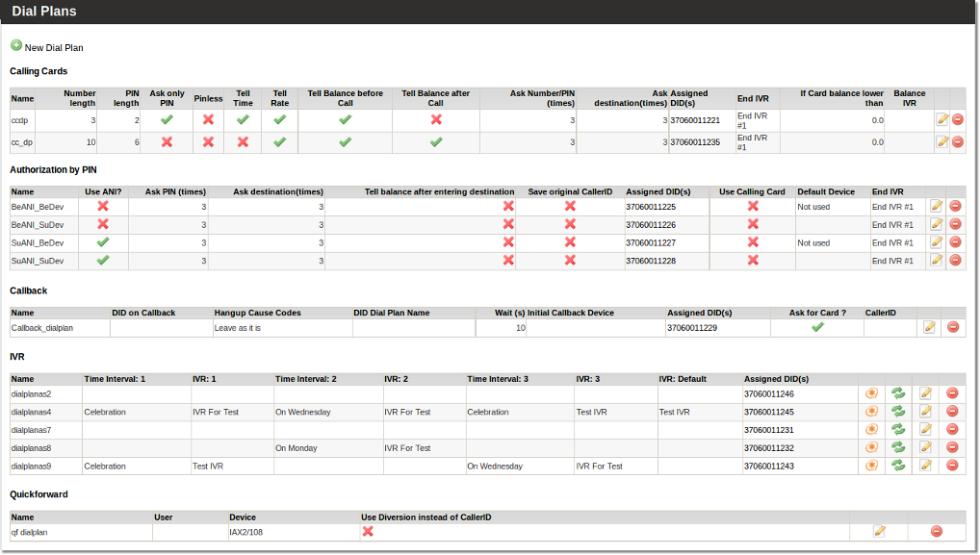Click the Ask for Card checkmark in Callback

coord(817,327)
